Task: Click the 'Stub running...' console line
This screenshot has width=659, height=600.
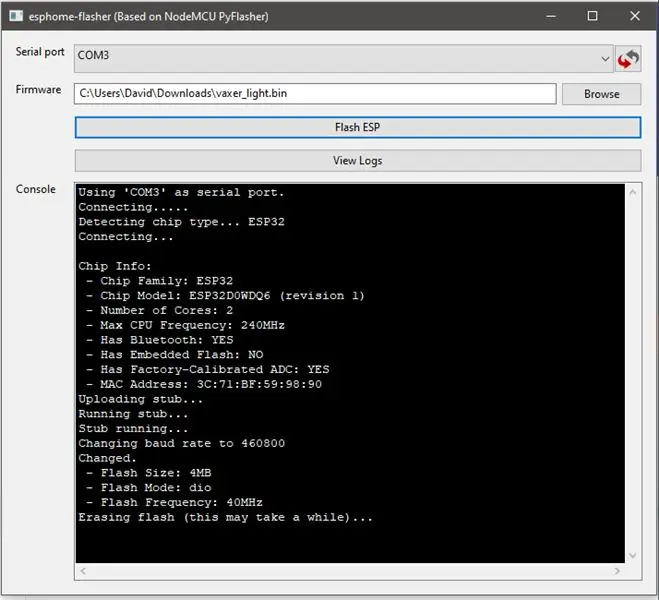Action: tap(133, 429)
